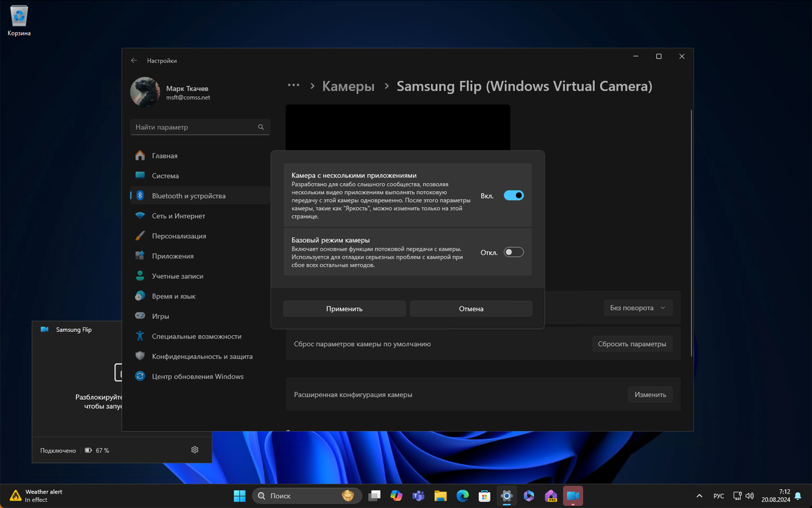
Task: Open Microsoft Store from the taskbar
Action: 484,496
